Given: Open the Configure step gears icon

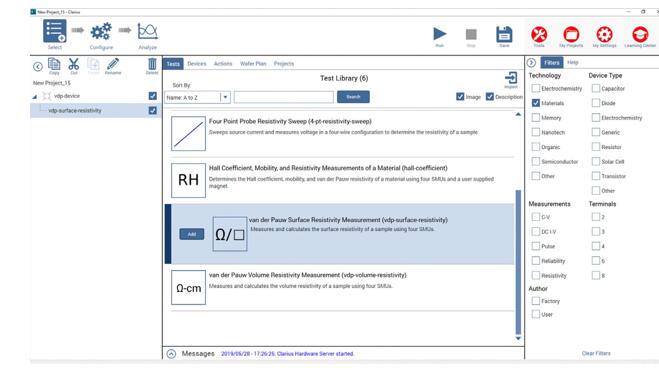Looking at the screenshot, I should [101, 32].
